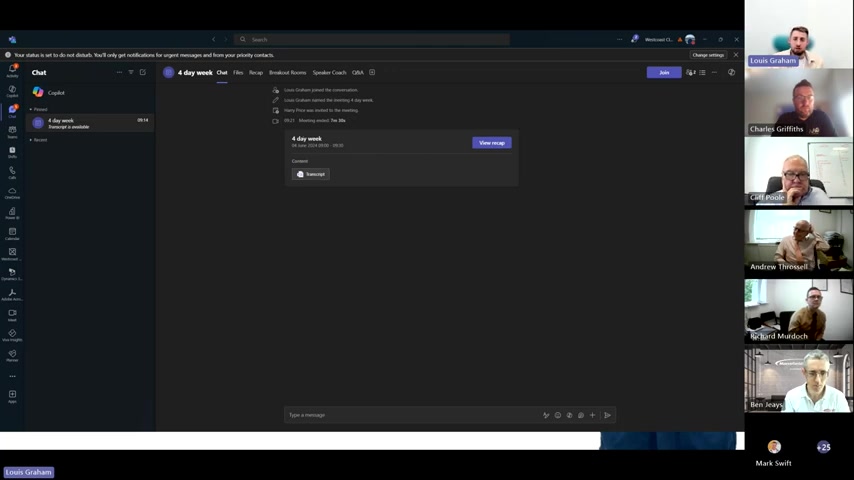Screen dimensions: 854x480
Task: Select Richard Murdoch's video tile
Action: (799, 310)
